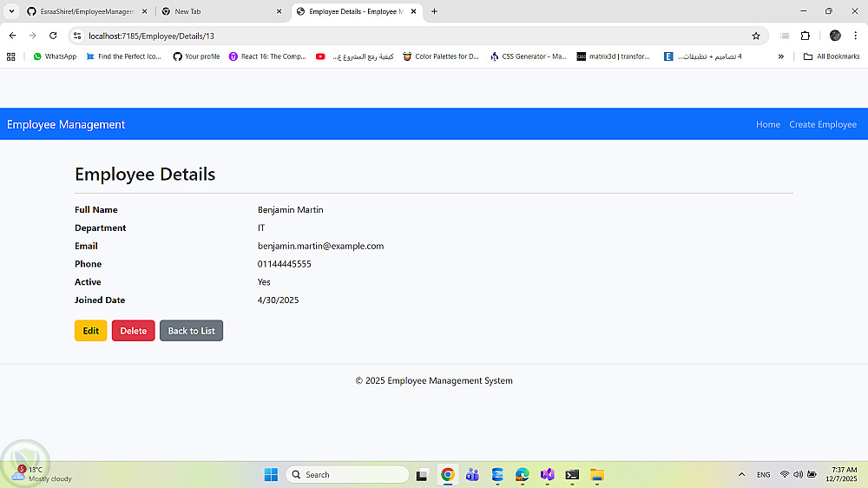Go to Home in the navbar
Viewport: 868px width, 488px height.
(x=768, y=125)
